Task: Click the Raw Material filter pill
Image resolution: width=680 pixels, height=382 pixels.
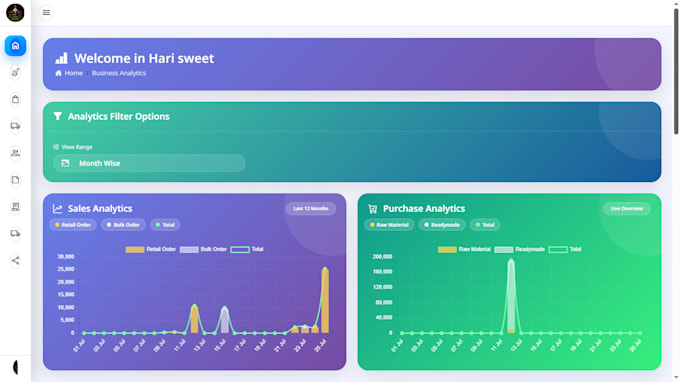Action: click(389, 225)
